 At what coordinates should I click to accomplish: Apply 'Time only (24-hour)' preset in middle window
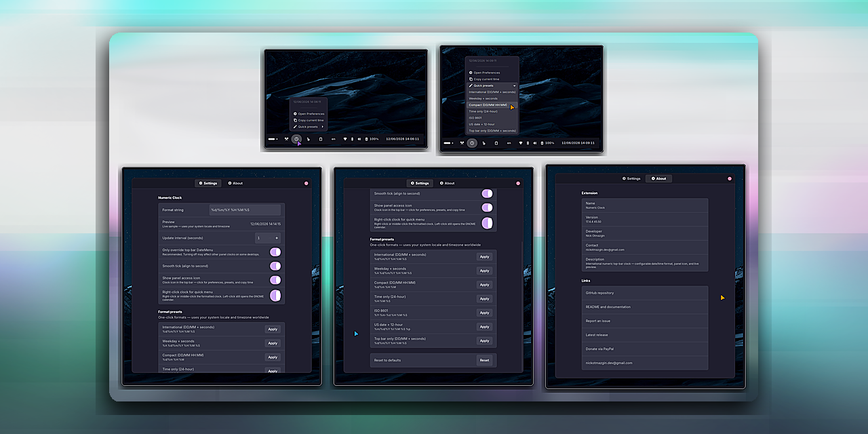coord(484,298)
